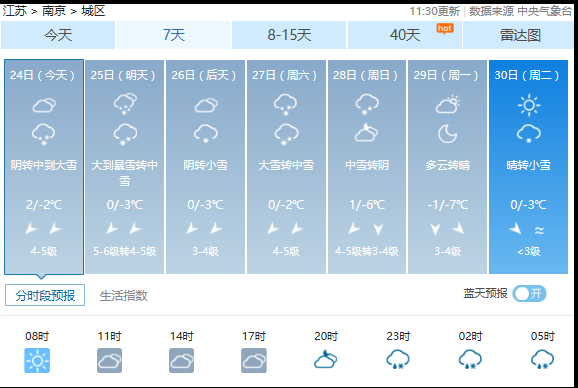Open the 8-15天 forecast tab
This screenshot has height=388, width=578.
pos(289,35)
